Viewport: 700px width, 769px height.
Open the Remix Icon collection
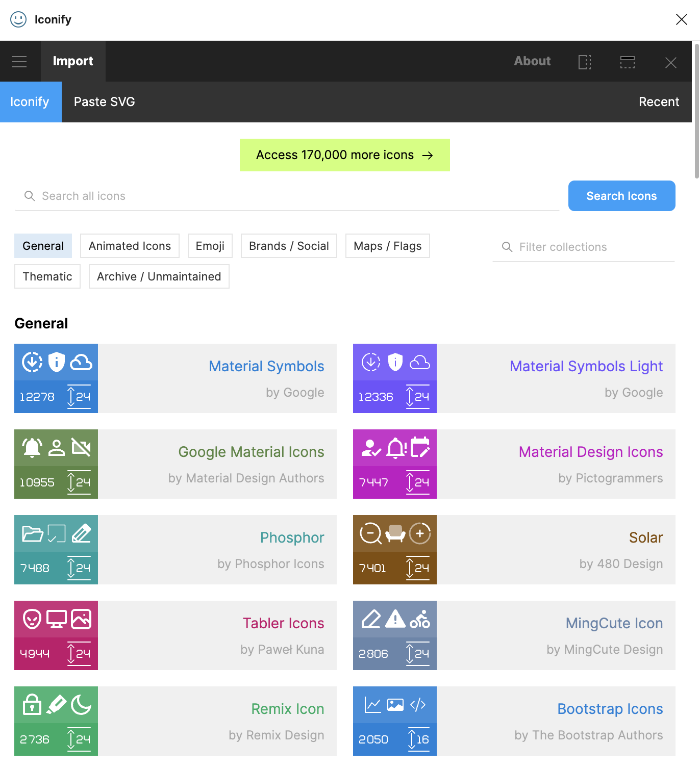point(176,721)
